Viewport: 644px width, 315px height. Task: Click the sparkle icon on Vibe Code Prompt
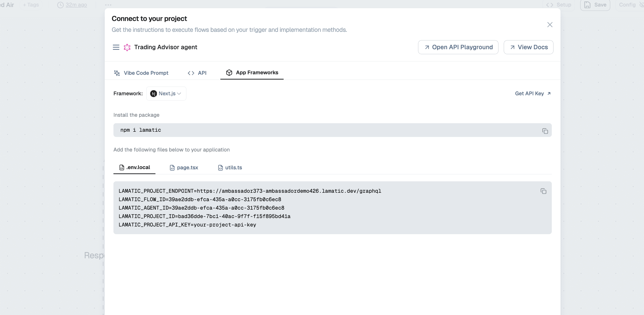(x=117, y=73)
